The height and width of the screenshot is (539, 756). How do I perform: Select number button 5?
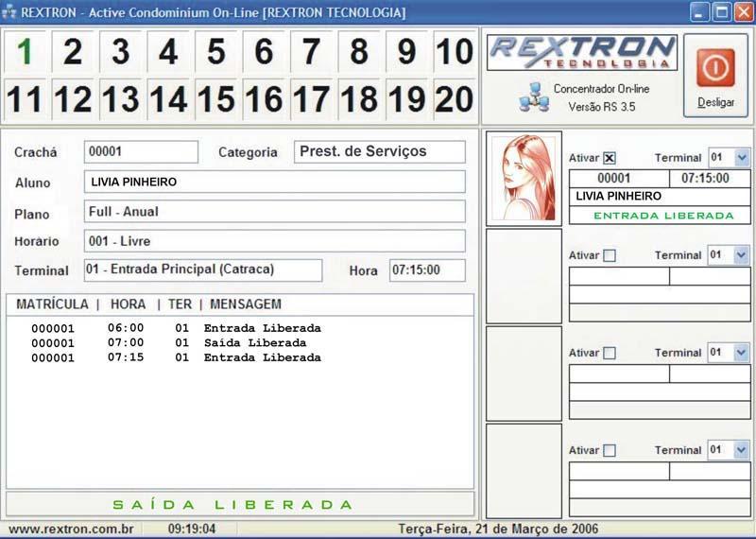point(215,51)
